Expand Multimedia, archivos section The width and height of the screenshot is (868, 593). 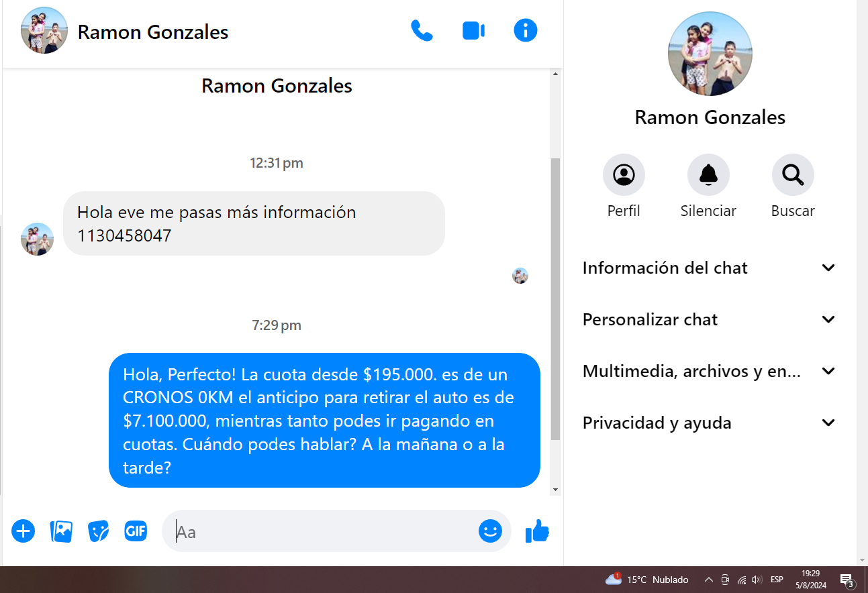[x=709, y=371]
